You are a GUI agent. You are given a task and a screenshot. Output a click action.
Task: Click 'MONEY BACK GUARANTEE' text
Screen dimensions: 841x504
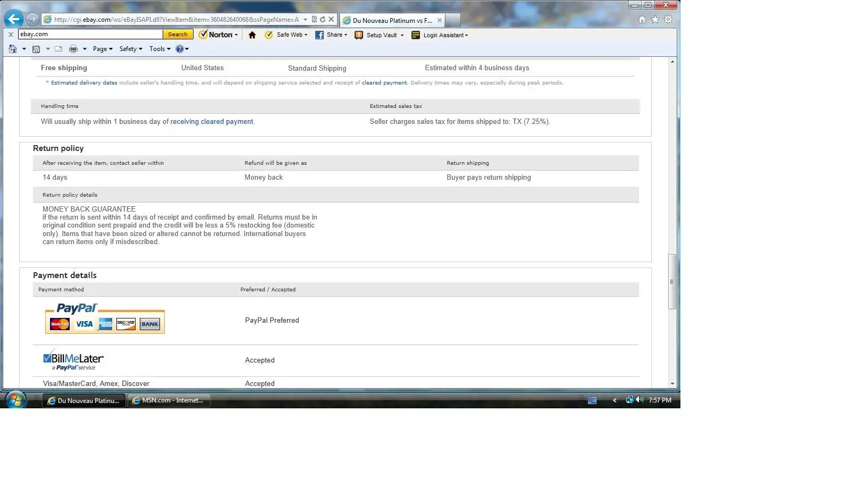89,209
